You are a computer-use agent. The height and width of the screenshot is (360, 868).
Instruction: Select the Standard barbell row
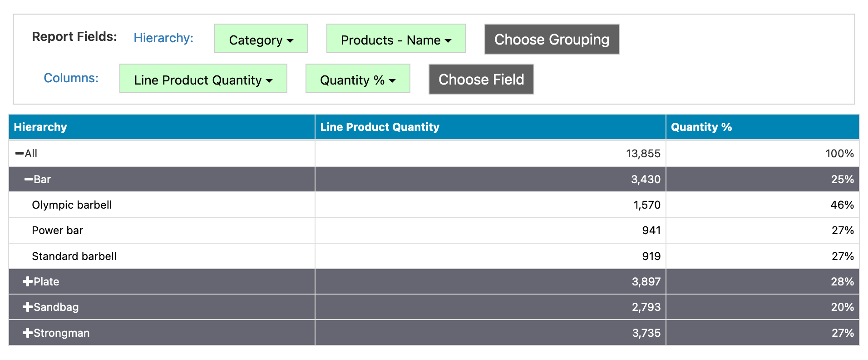pos(74,256)
